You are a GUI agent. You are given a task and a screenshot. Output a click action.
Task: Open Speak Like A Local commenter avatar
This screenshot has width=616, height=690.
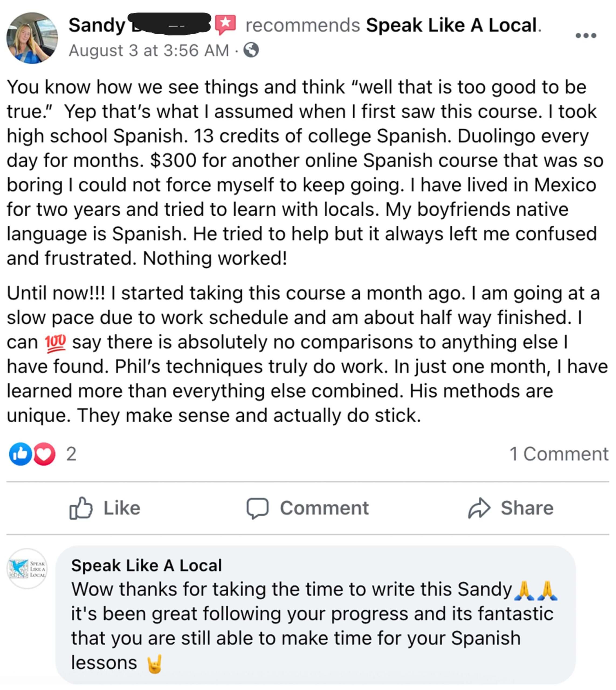point(27,569)
